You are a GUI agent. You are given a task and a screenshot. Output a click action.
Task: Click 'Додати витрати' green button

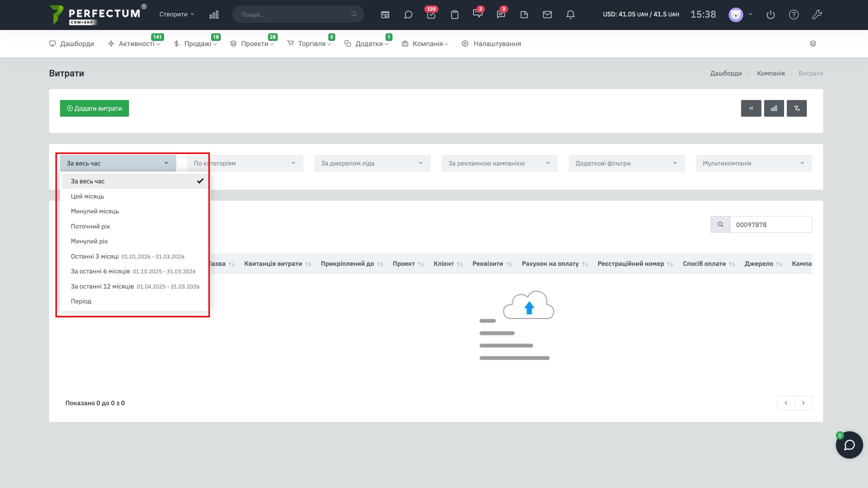pos(94,108)
